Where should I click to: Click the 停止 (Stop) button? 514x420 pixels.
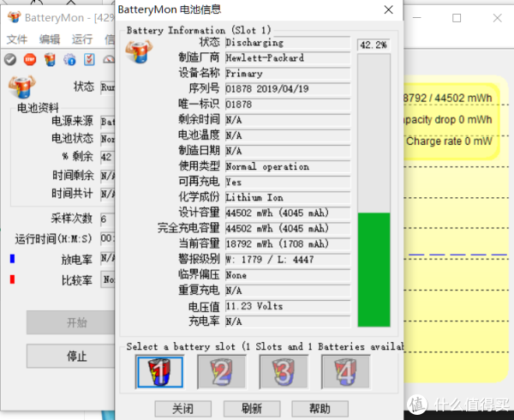point(76,355)
